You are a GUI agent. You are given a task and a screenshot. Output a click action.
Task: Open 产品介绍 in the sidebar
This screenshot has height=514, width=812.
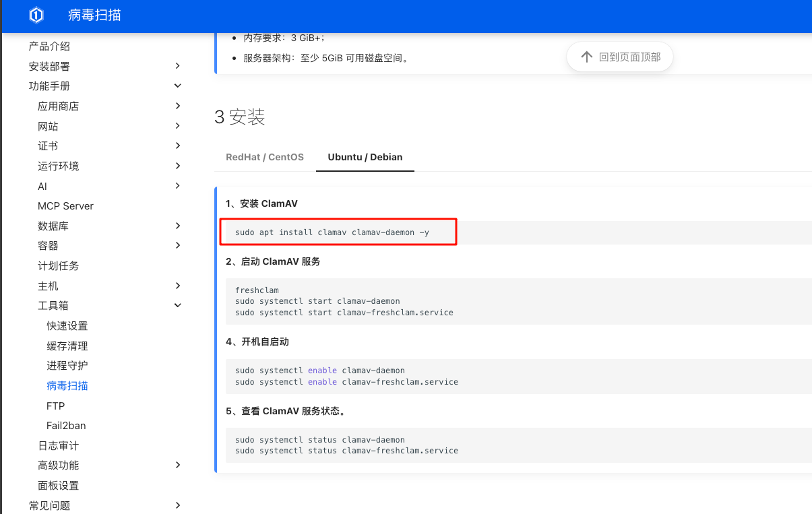49,46
